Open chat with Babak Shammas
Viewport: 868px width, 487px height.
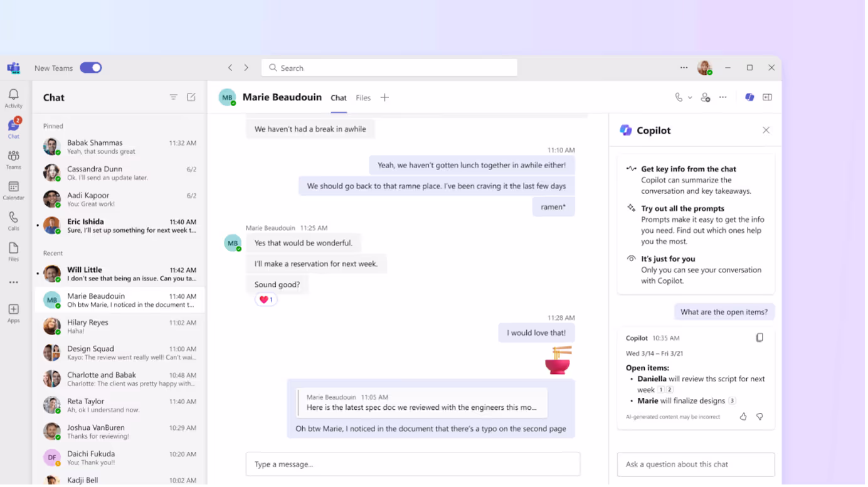[x=119, y=147]
